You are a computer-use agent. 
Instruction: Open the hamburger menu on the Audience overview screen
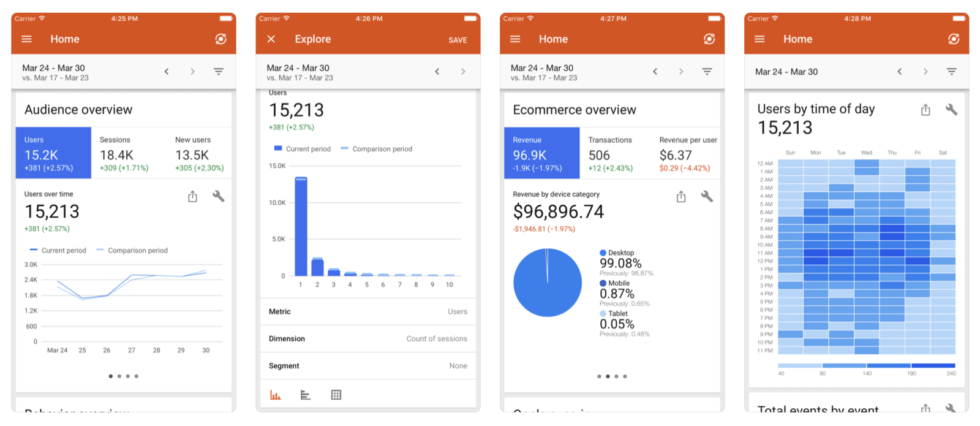[x=27, y=39]
